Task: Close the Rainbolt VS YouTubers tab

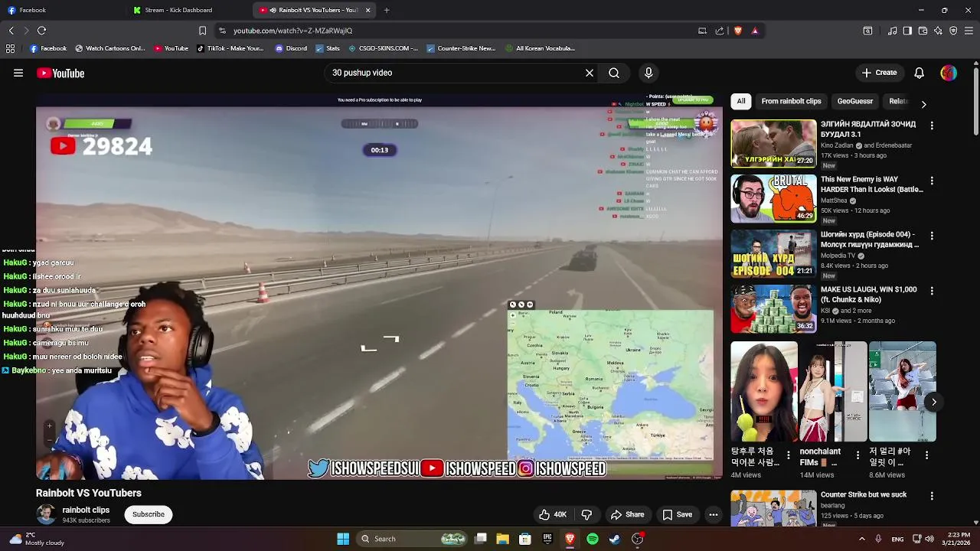Action: pos(368,10)
